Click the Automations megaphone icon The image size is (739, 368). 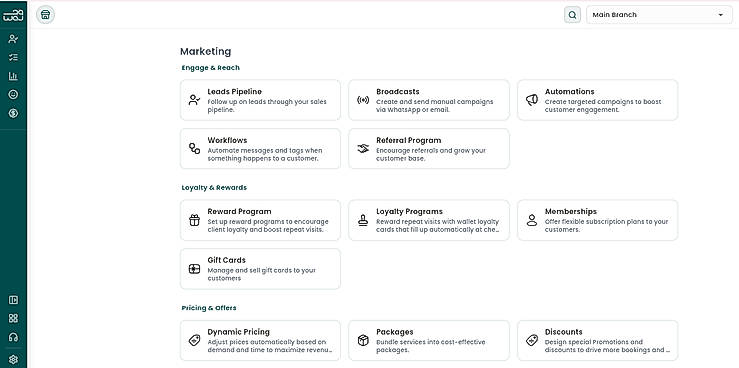[532, 100]
